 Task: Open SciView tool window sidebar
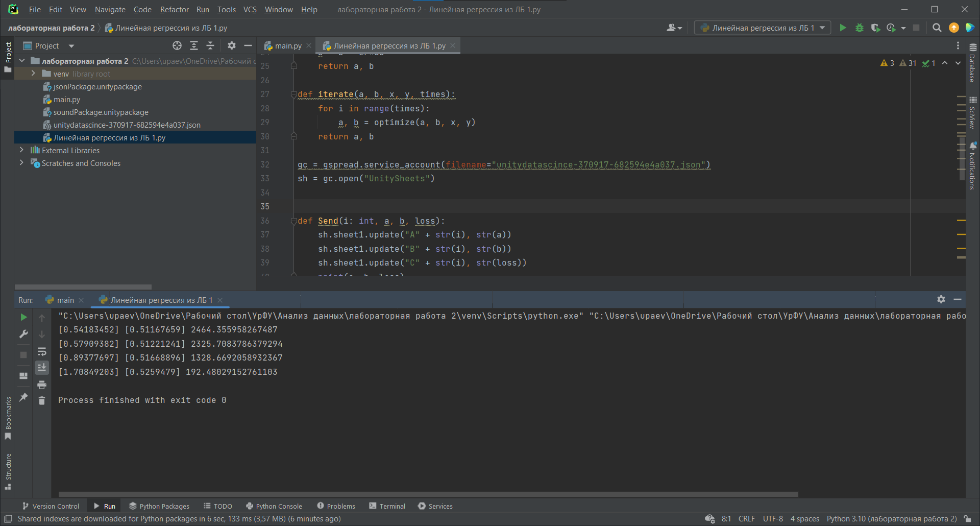(973, 112)
